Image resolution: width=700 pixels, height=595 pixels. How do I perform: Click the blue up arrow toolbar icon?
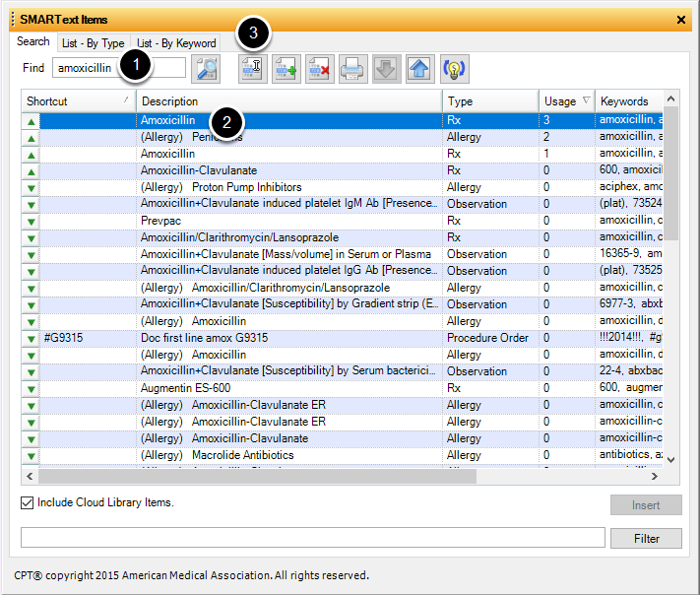click(x=420, y=69)
